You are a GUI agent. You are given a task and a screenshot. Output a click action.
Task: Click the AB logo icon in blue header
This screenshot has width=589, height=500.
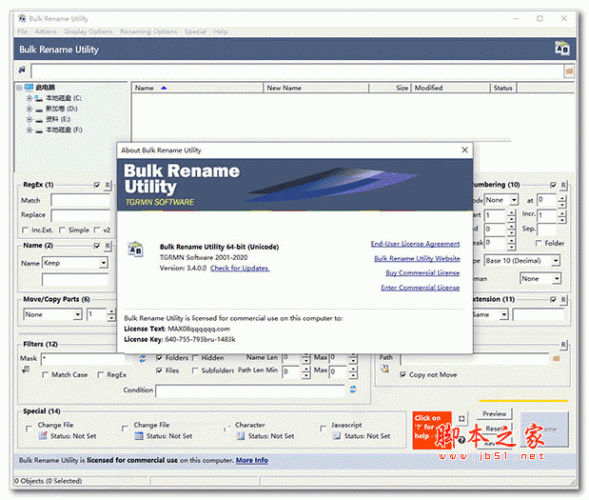[562, 48]
